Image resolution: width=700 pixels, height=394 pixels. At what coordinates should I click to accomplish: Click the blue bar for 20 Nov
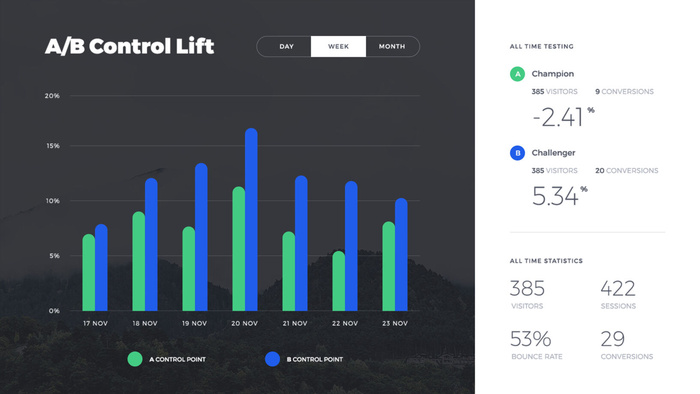point(251,220)
